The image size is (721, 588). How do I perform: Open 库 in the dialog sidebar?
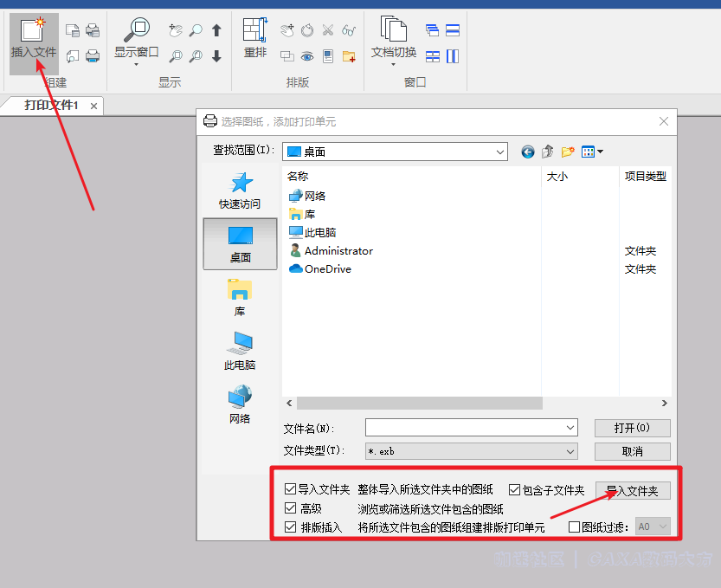coord(240,298)
